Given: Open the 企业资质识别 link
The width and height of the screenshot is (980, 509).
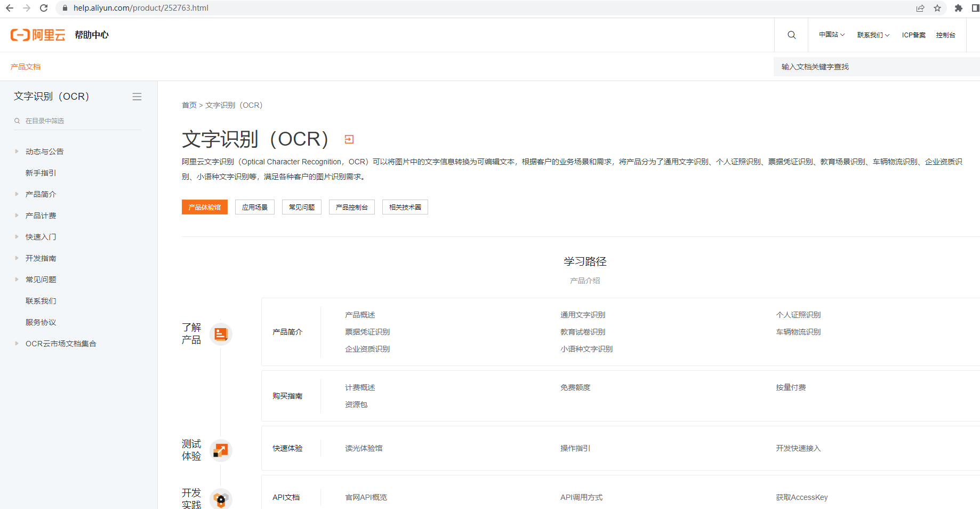Looking at the screenshot, I should click(x=367, y=349).
